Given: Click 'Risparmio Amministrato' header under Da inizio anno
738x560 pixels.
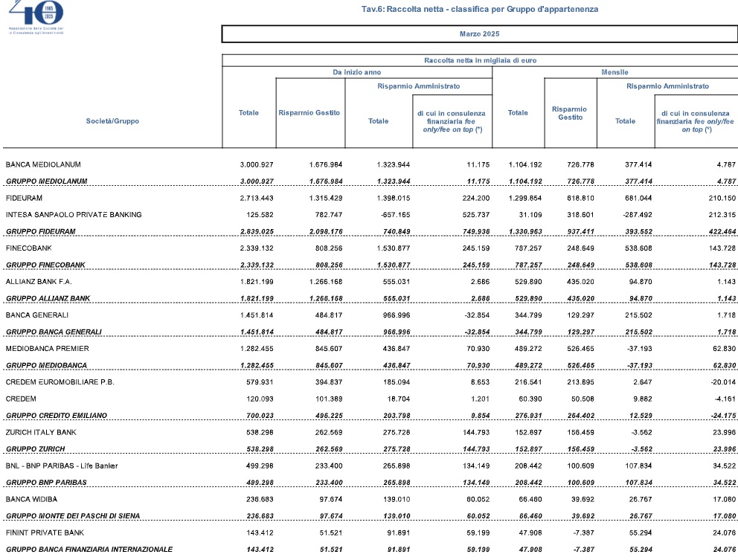Looking at the screenshot, I should 418,86.
